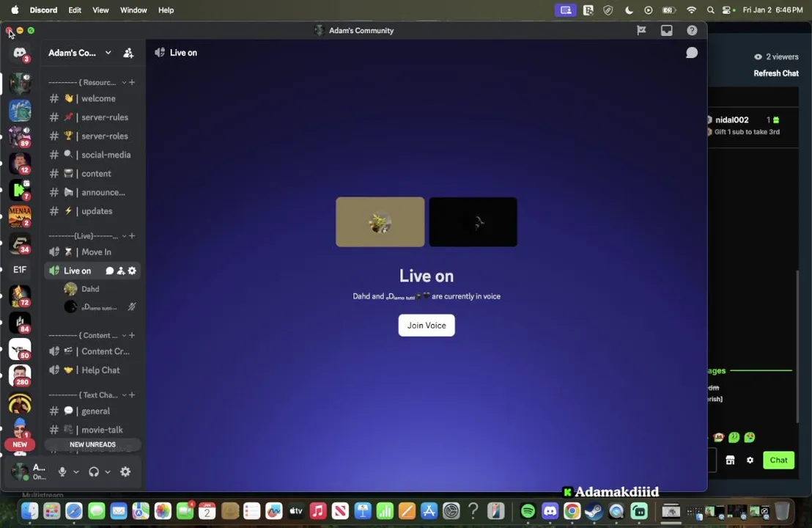Add channel to Live category with plus

coord(132,235)
